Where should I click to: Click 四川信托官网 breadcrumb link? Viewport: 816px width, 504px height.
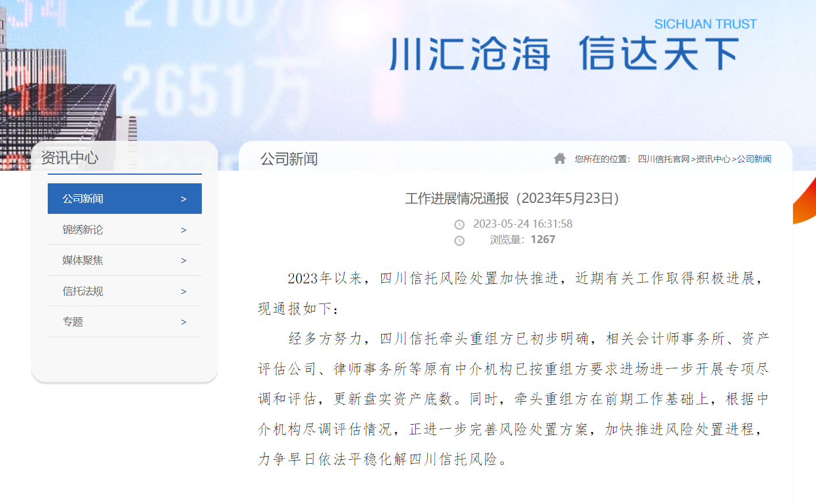[663, 159]
